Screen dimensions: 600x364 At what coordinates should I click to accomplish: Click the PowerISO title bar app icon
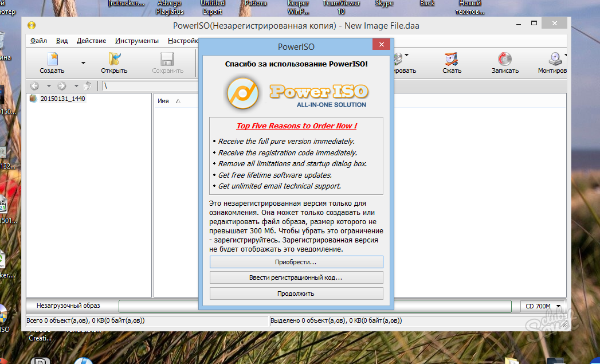pyautogui.click(x=32, y=26)
